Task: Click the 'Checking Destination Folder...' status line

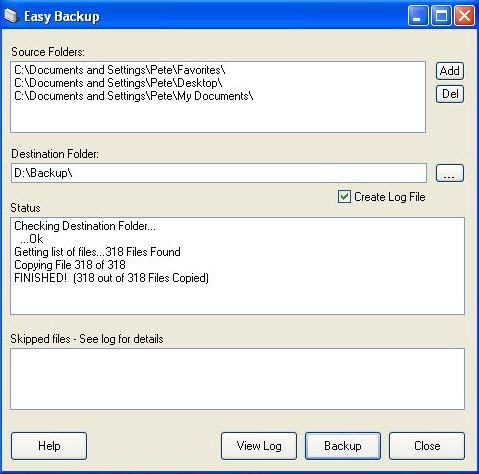Action: click(x=85, y=226)
